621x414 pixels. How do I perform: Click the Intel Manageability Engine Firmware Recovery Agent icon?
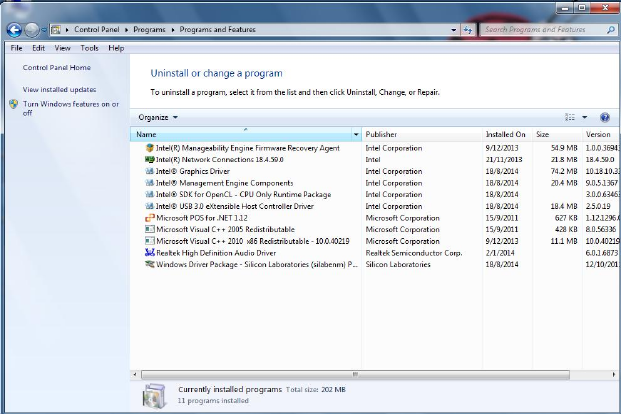point(150,148)
